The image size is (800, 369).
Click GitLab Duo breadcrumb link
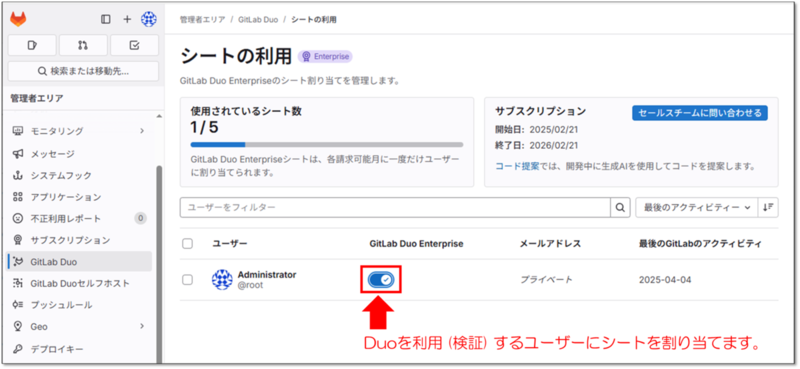258,20
